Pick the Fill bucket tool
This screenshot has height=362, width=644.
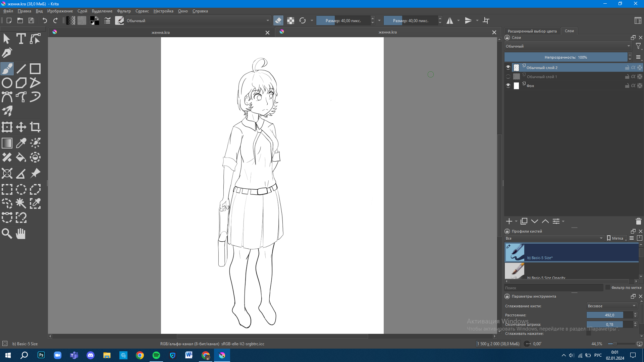coord(21,157)
